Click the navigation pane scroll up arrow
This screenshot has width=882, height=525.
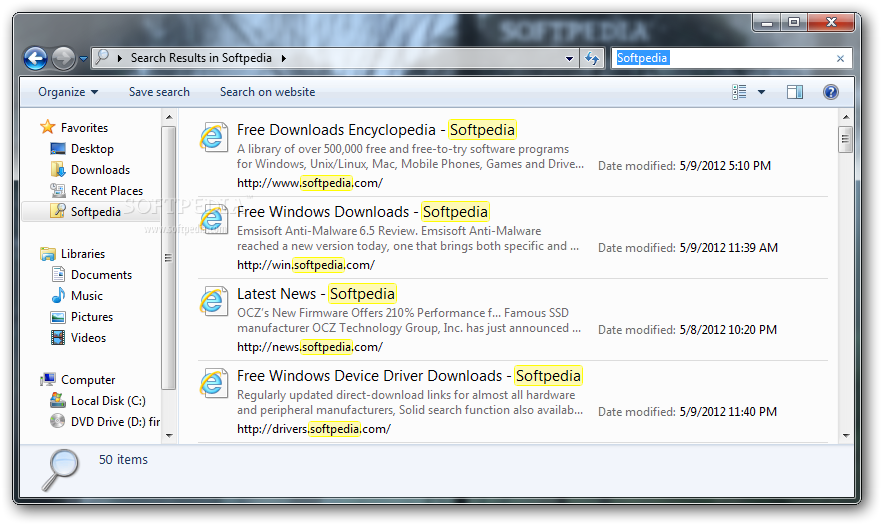click(x=169, y=117)
